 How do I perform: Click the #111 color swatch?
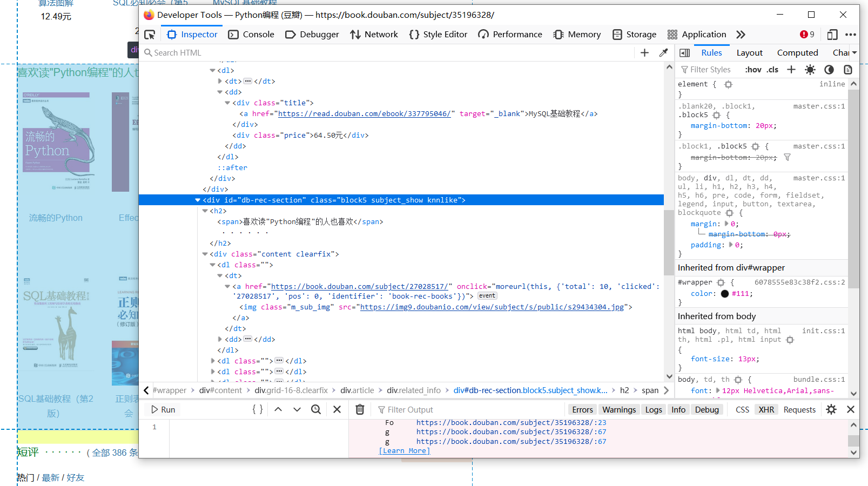pos(724,293)
